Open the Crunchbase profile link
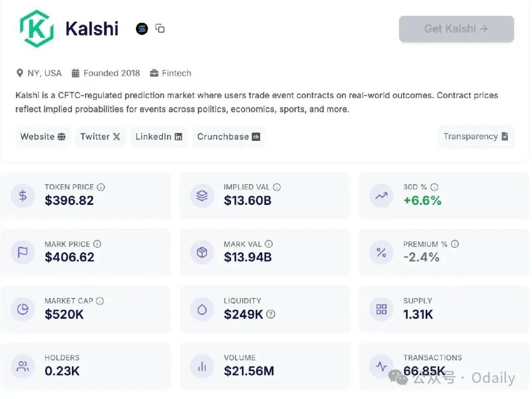The image size is (532, 399). click(229, 136)
